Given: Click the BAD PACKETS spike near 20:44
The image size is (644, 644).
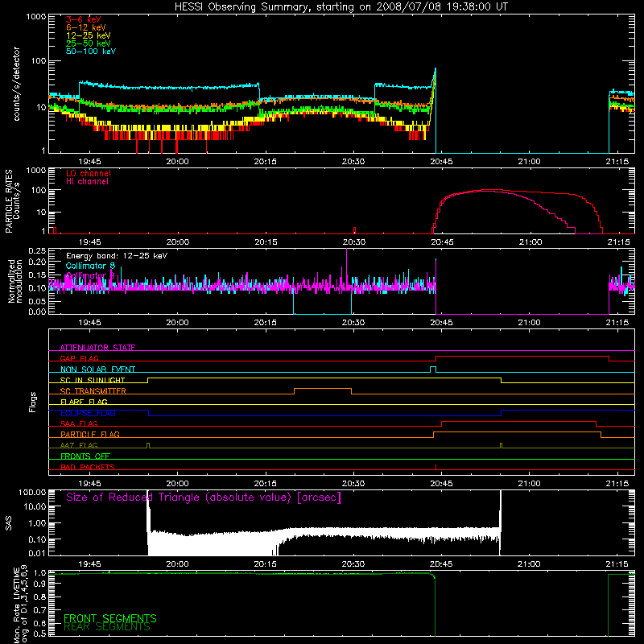Looking at the screenshot, I should [436, 467].
